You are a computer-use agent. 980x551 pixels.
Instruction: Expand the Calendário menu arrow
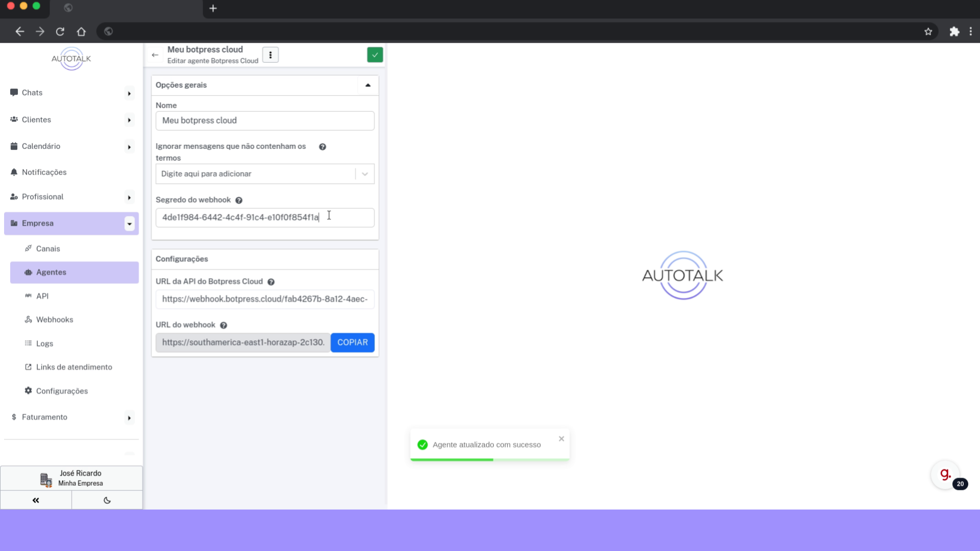coord(130,147)
